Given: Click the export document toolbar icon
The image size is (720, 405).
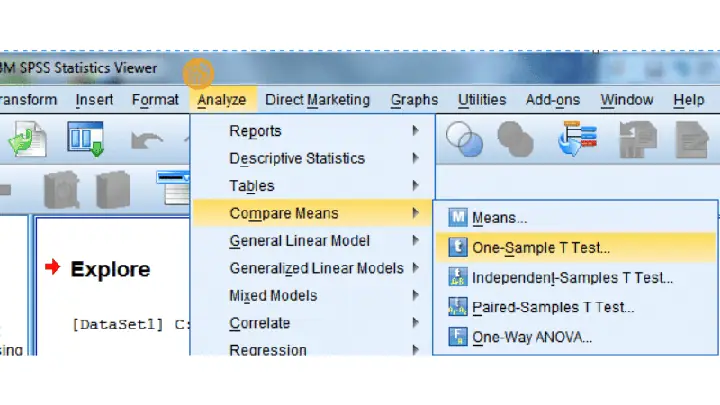Looking at the screenshot, I should [x=28, y=139].
